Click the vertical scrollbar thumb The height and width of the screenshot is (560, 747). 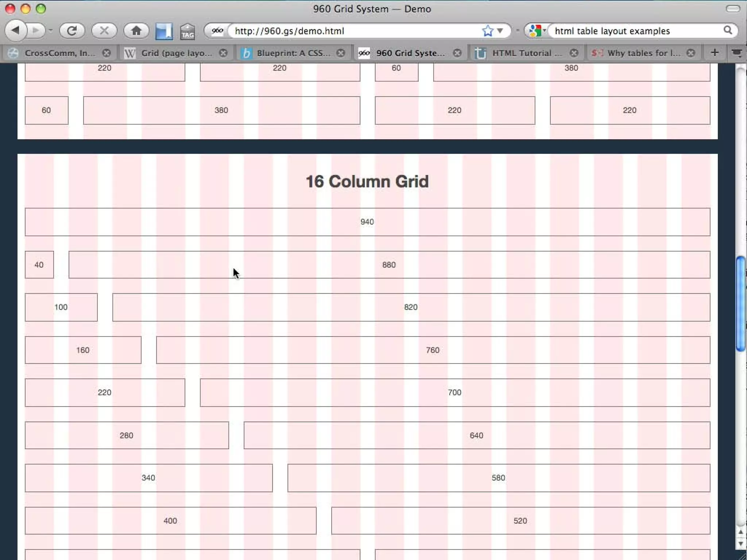coord(740,304)
